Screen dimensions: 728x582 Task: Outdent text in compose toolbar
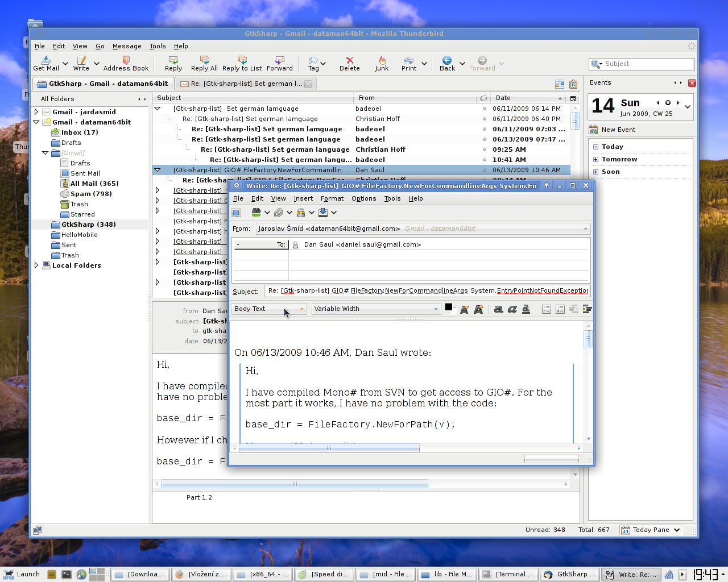(574, 309)
